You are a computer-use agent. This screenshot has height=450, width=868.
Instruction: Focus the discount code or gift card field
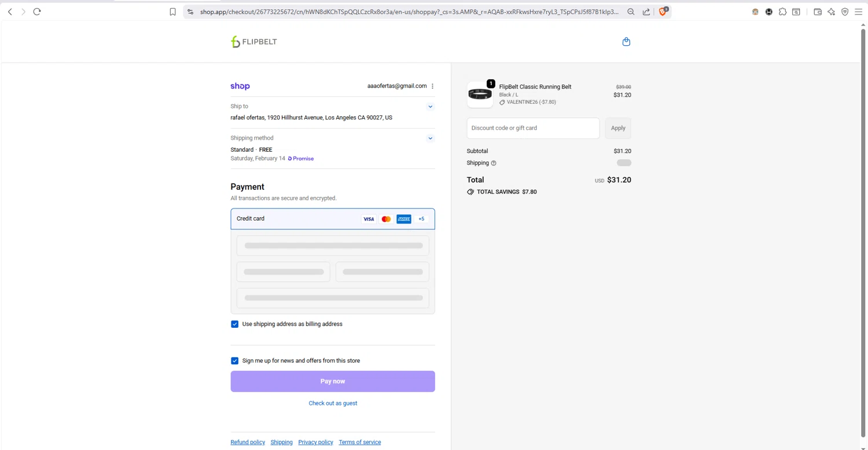tap(533, 128)
